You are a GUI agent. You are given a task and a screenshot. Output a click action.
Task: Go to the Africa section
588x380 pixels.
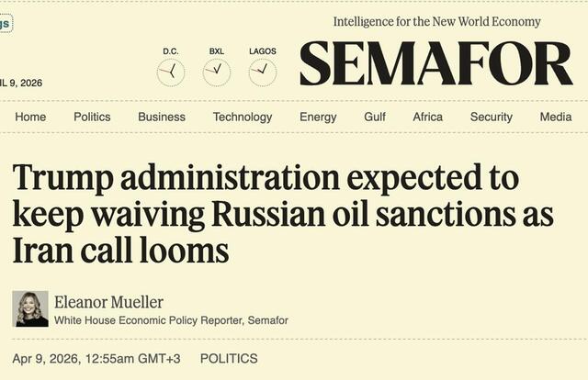coord(428,117)
